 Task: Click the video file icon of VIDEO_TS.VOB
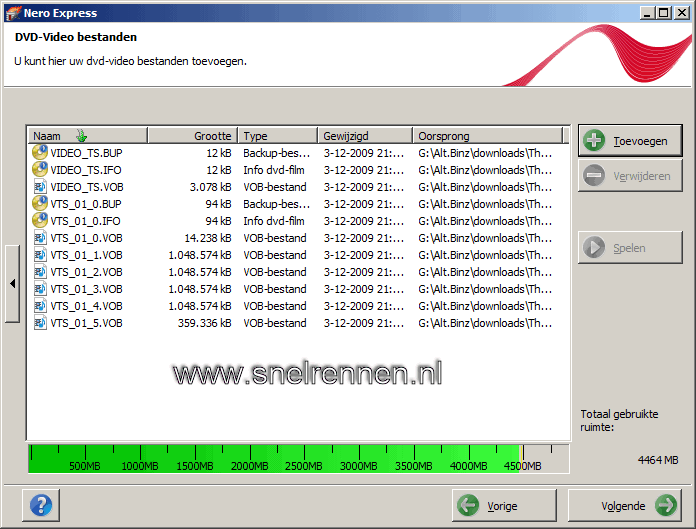(x=40, y=187)
